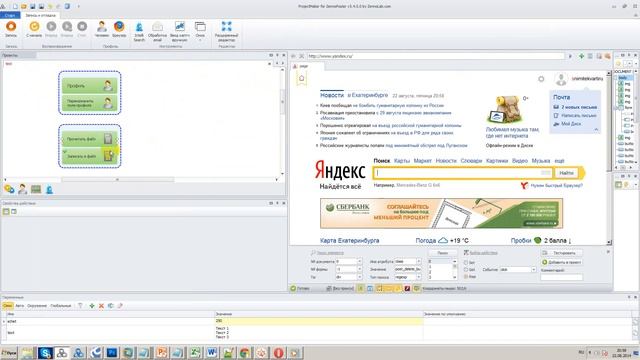
Task: Open the № формы dropdown
Action: [x=359, y=269]
